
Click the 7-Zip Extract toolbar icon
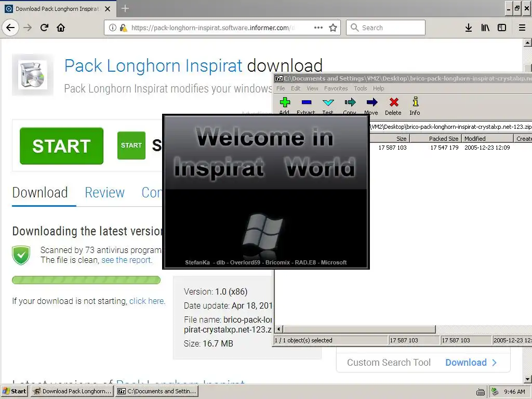(306, 106)
